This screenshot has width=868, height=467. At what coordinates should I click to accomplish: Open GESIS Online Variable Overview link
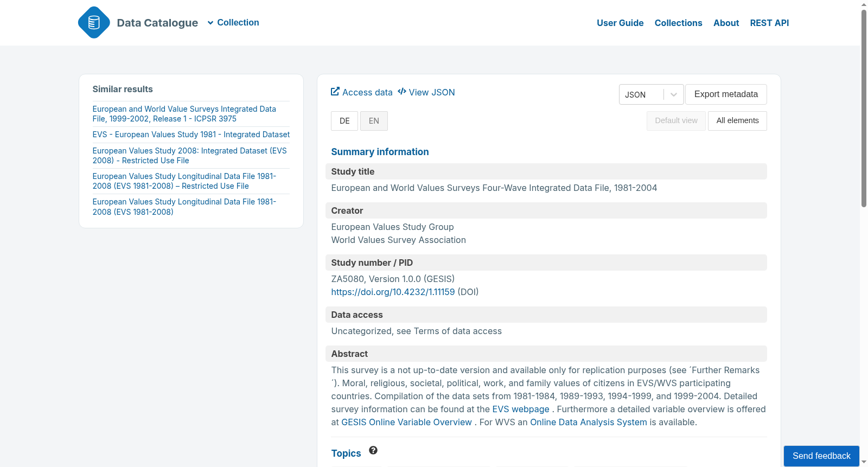(x=406, y=422)
